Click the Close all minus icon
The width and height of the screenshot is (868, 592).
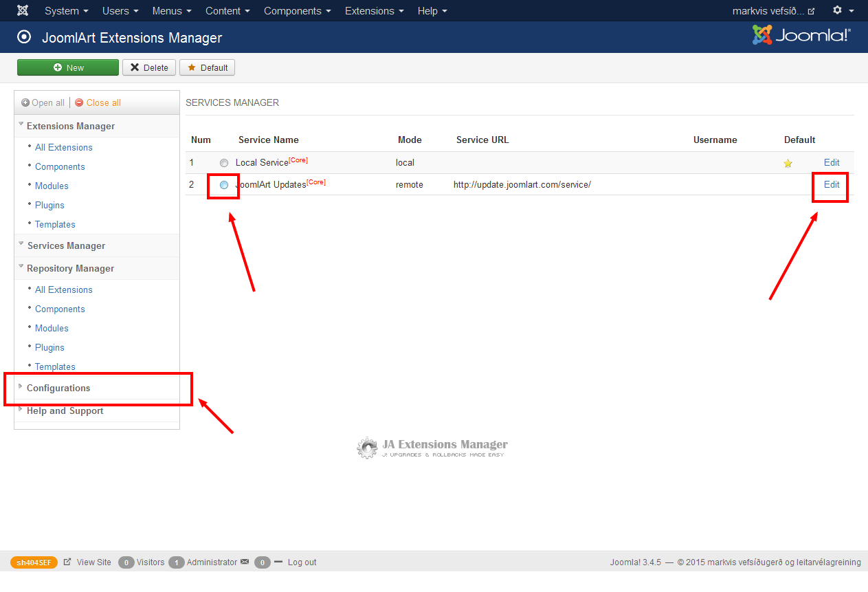[x=79, y=102]
